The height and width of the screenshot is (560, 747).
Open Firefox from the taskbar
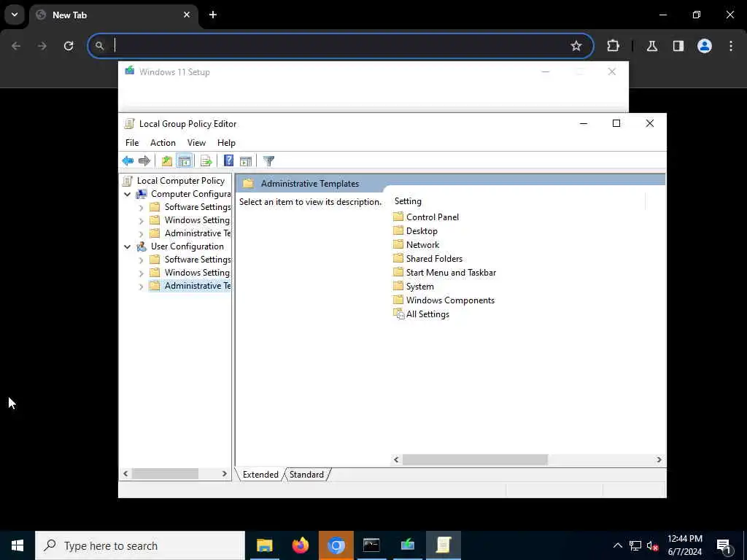point(300,545)
